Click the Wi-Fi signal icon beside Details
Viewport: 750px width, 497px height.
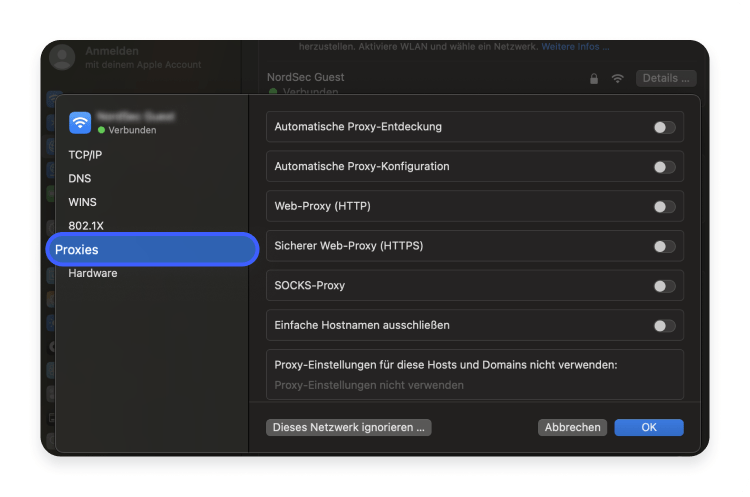tap(618, 78)
